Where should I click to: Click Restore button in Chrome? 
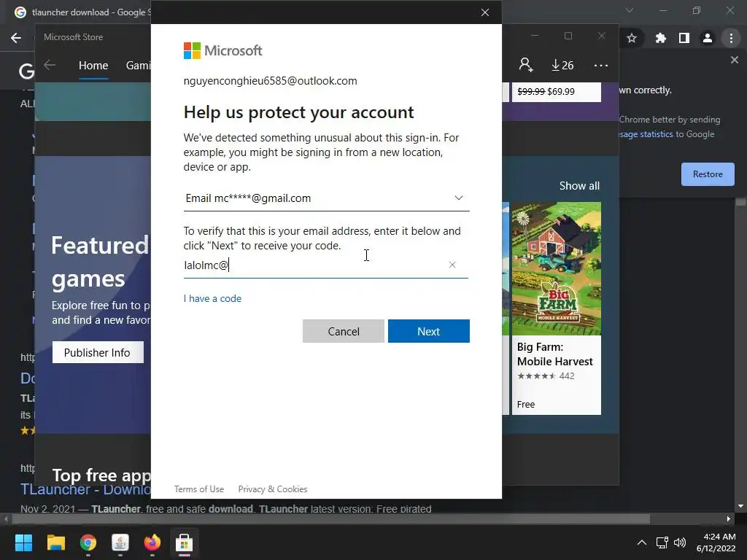[708, 174]
